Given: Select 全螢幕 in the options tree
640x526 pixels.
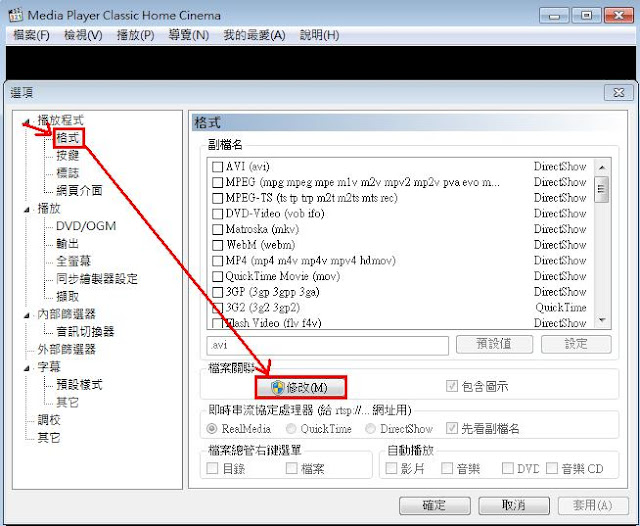Looking at the screenshot, I should [73, 261].
